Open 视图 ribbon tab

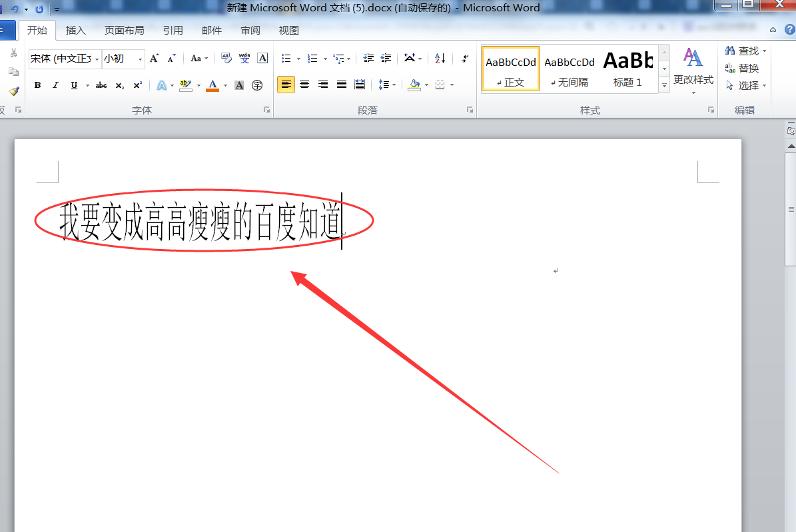(x=289, y=31)
